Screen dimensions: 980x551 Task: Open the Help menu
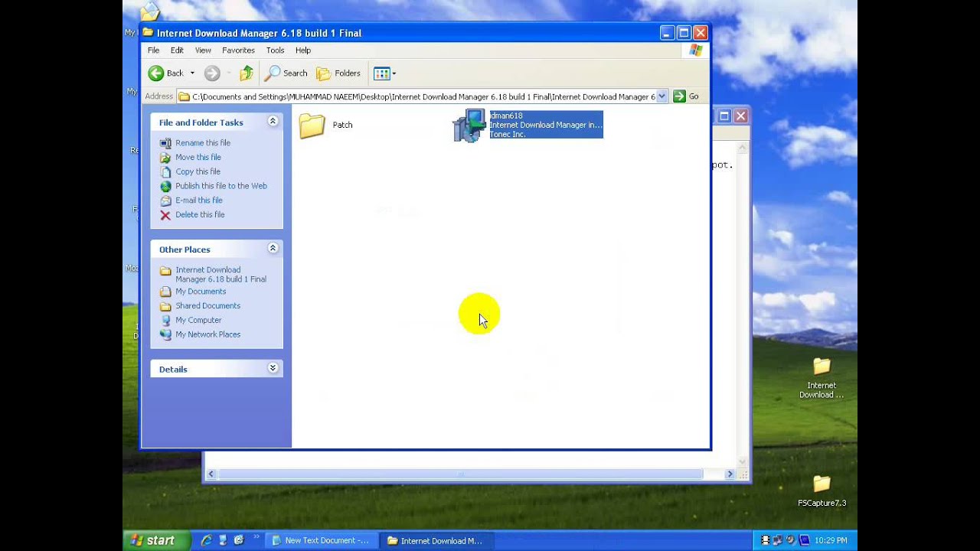(303, 51)
